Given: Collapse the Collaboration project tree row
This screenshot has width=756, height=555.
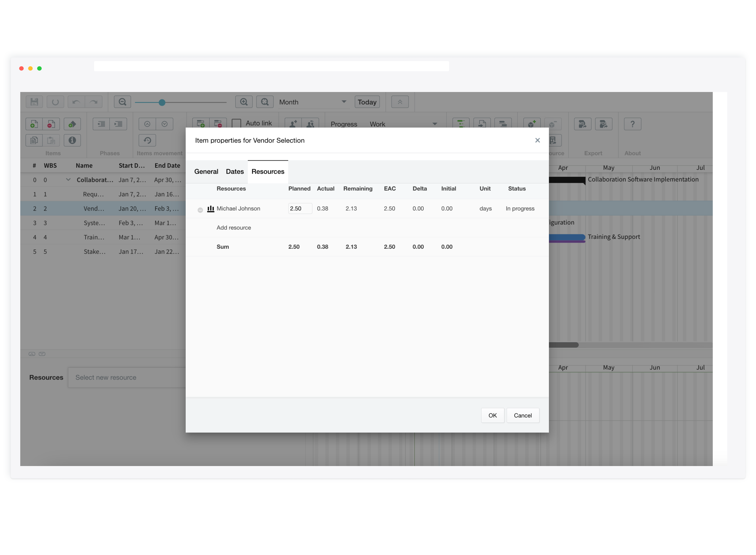Looking at the screenshot, I should [x=68, y=180].
